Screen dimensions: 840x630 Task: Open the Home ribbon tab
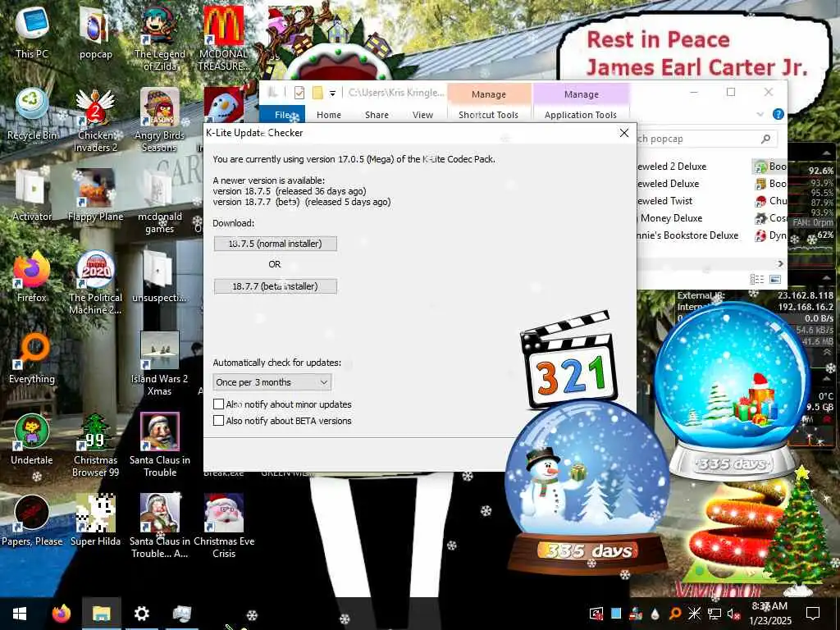(329, 115)
